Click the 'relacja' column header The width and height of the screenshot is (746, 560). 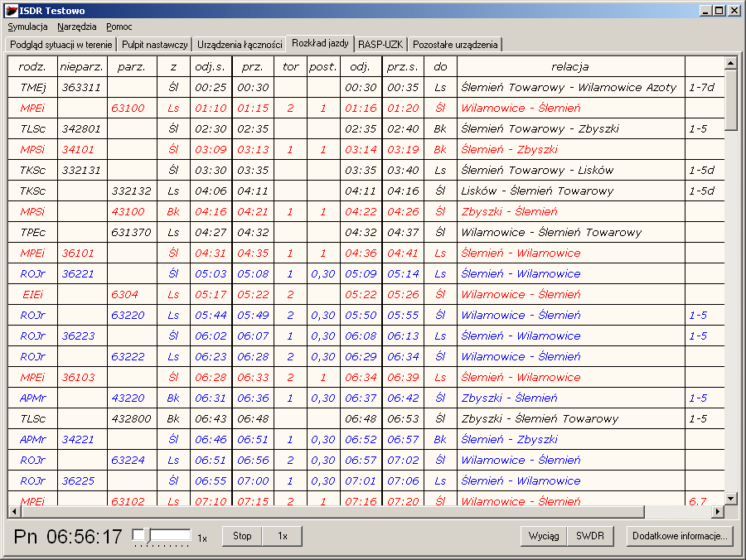[x=570, y=66]
